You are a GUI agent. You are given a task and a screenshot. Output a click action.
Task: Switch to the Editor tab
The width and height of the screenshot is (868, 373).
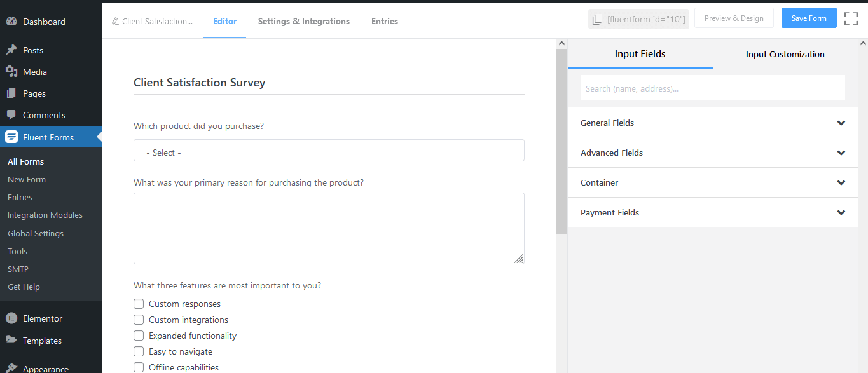pos(224,21)
